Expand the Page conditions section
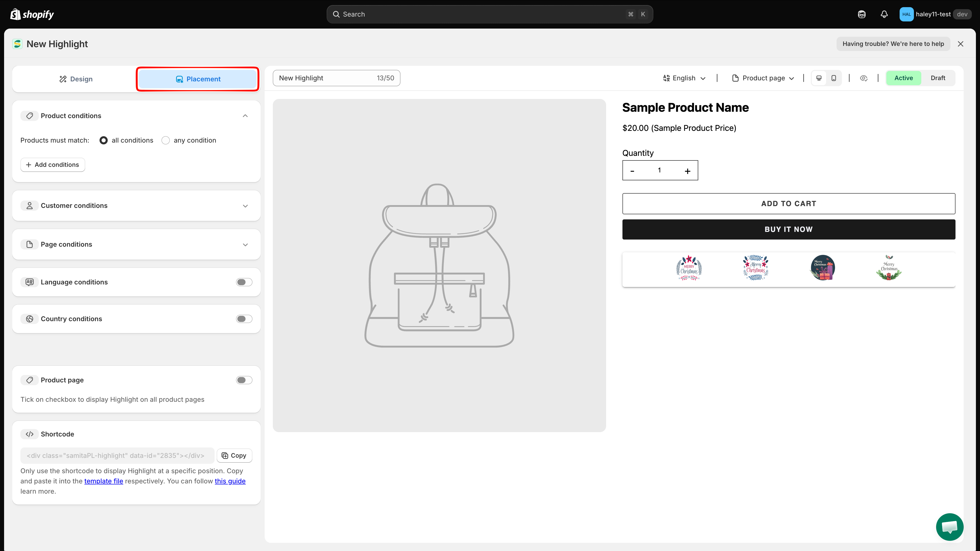 coord(245,245)
